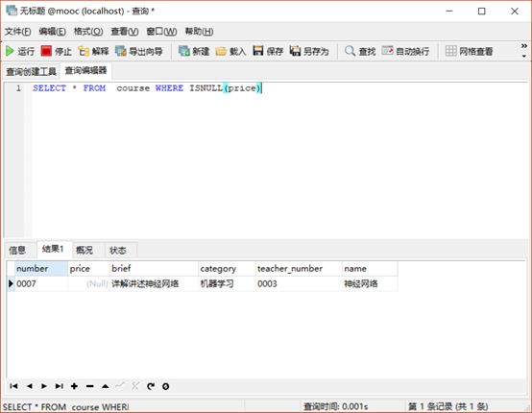532x413 pixels.
Task: Apply changes with checkmark icon
Action: point(120,386)
